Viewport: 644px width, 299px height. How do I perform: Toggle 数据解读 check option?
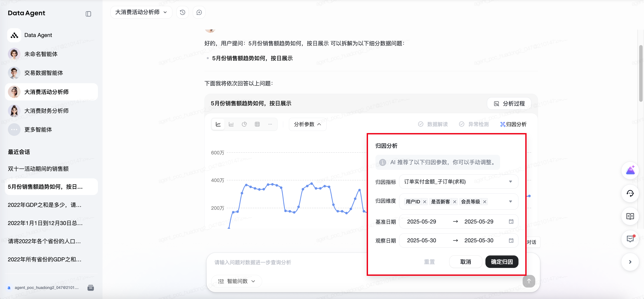pyautogui.click(x=433, y=124)
